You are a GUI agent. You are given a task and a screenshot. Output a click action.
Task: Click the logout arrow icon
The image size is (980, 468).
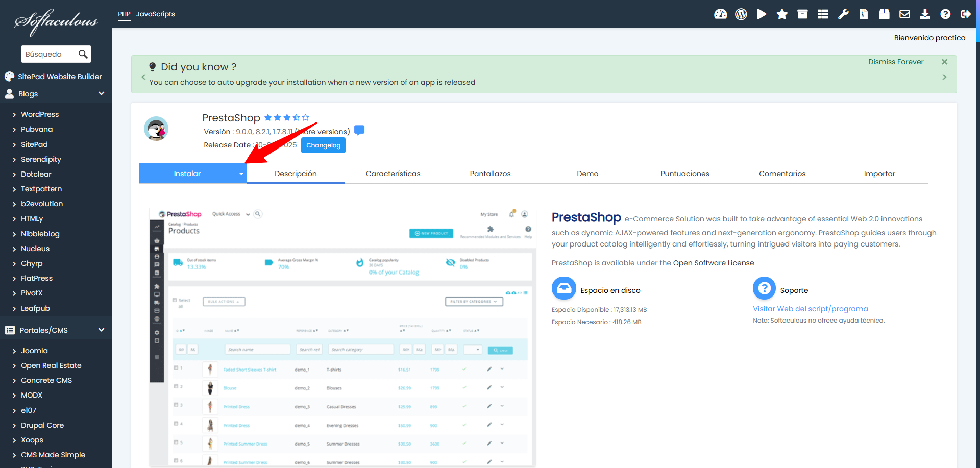[965, 14]
